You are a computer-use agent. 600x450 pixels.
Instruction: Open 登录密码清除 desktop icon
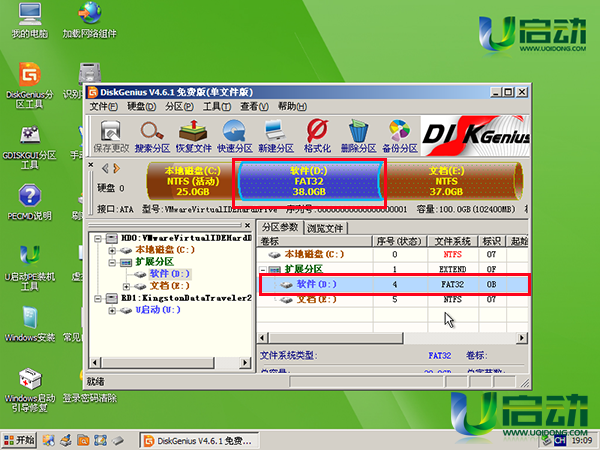coord(90,398)
